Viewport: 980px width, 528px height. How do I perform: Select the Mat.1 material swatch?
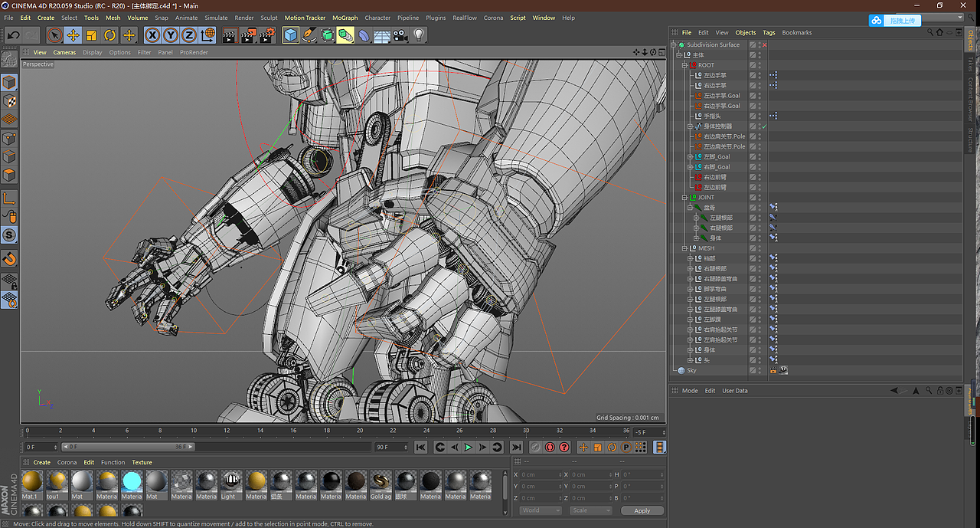click(x=32, y=484)
